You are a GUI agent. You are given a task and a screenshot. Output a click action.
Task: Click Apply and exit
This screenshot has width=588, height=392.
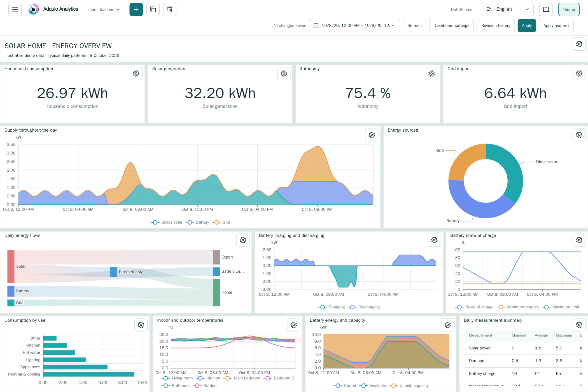point(556,25)
